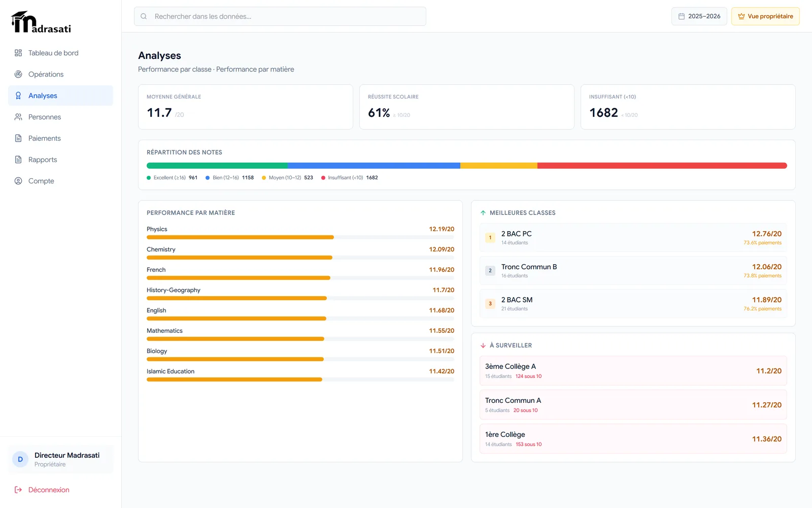This screenshot has height=508, width=812.
Task: Open the Compte page
Action: pyautogui.click(x=60, y=181)
